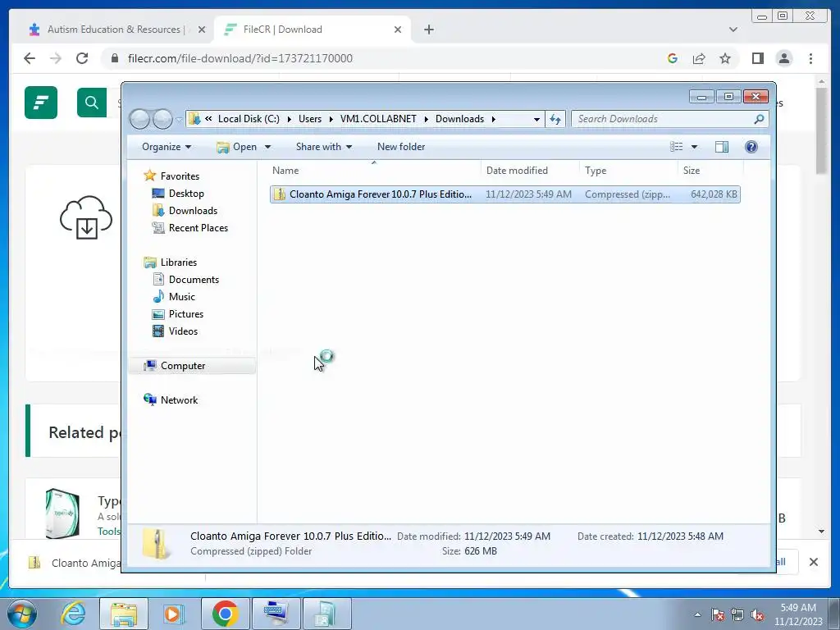Open the recent pages dropdown near nav arrows
The image size is (840, 630).
click(x=179, y=120)
